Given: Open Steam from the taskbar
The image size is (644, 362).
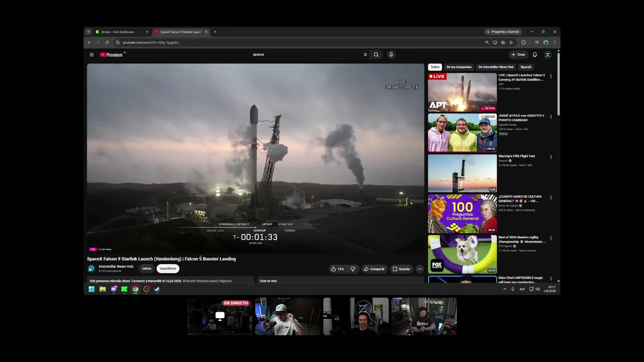Looking at the screenshot, I should click(157, 289).
